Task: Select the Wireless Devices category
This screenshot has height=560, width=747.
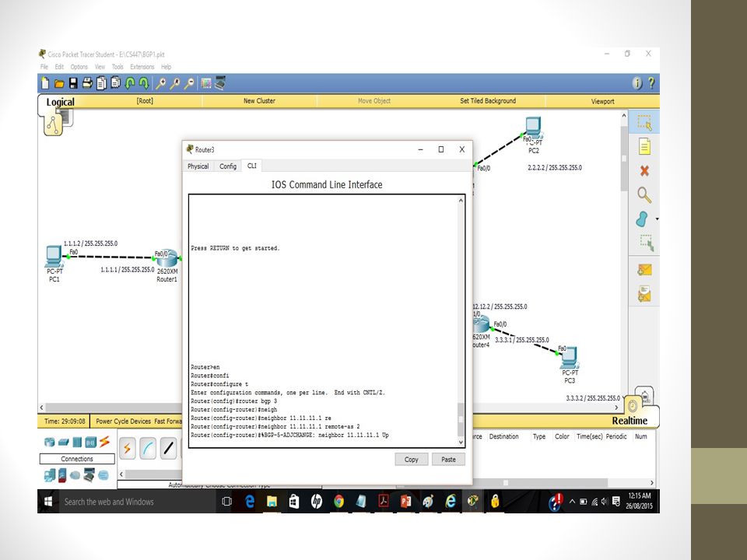Action: click(x=90, y=443)
